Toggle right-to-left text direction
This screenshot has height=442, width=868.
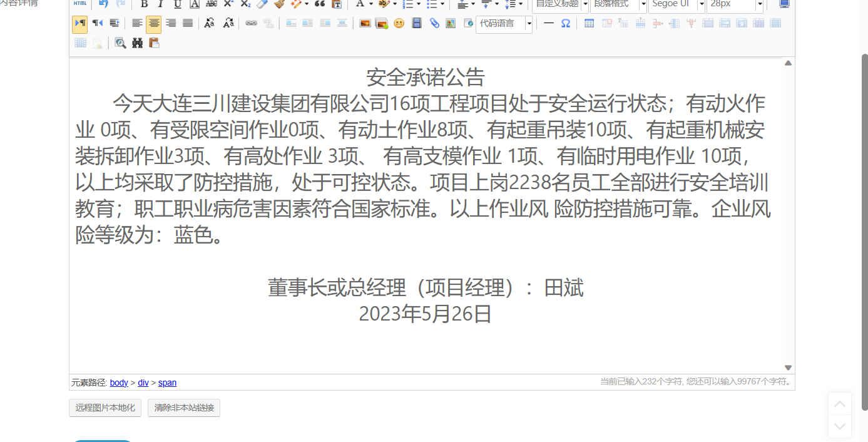pyautogui.click(x=98, y=24)
